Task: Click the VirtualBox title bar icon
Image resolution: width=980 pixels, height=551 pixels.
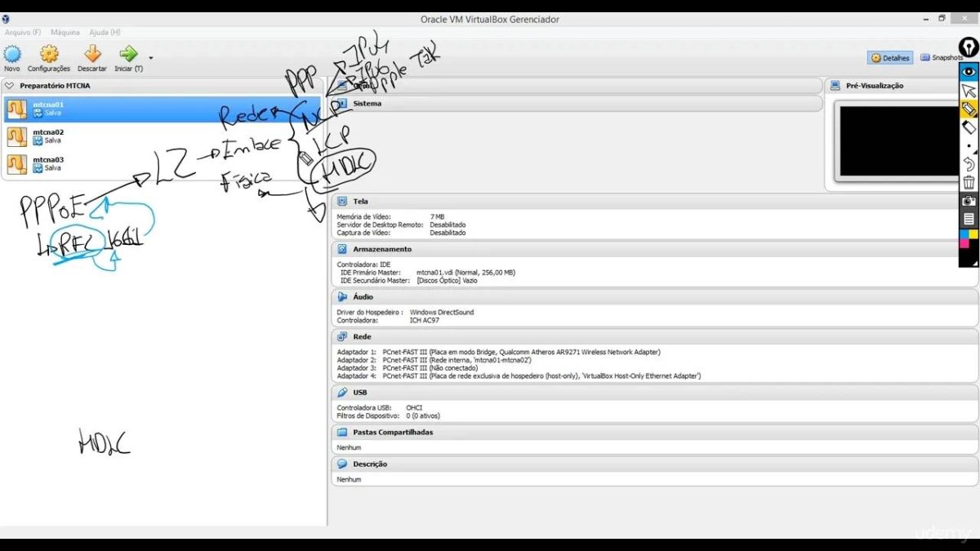Action: pyautogui.click(x=6, y=19)
